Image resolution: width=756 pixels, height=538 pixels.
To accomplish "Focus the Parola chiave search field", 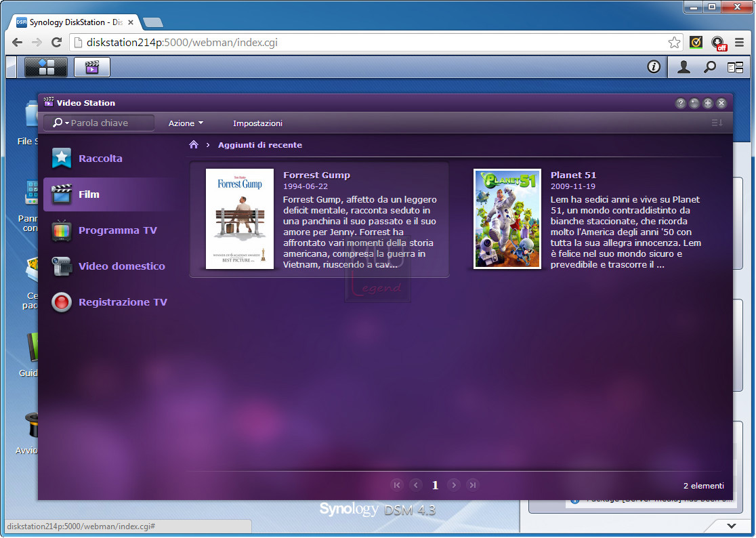I will [100, 123].
